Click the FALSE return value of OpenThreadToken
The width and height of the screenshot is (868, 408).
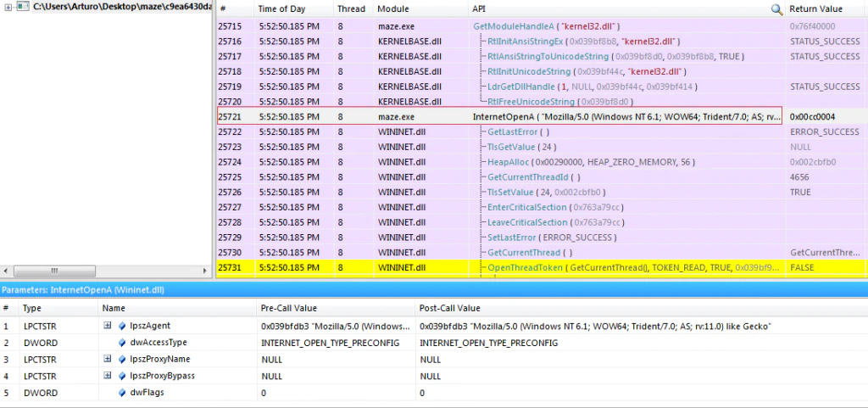[800, 268]
